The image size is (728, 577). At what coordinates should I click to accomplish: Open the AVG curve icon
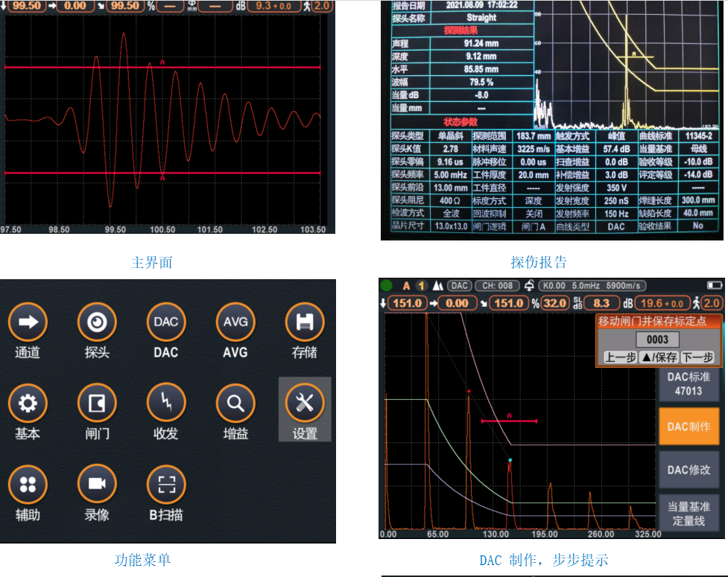point(235,322)
